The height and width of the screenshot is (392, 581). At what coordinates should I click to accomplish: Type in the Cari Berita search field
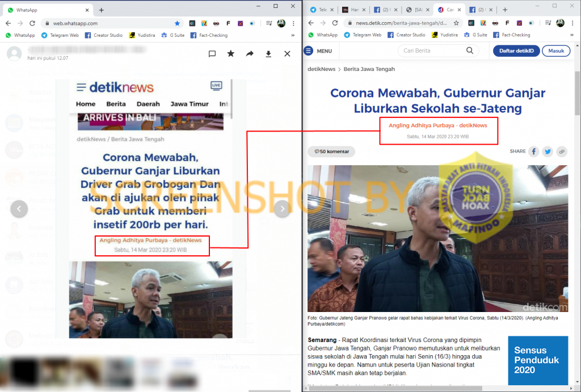tap(431, 50)
